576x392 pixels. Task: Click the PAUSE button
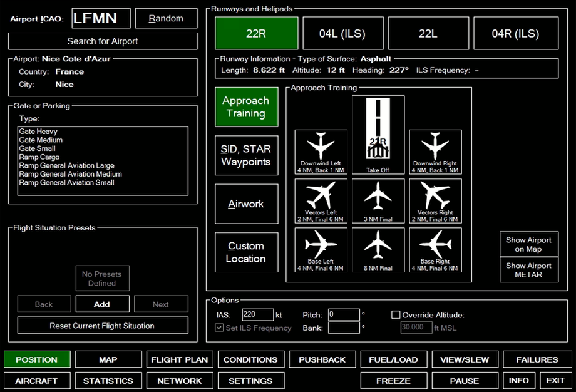click(465, 381)
